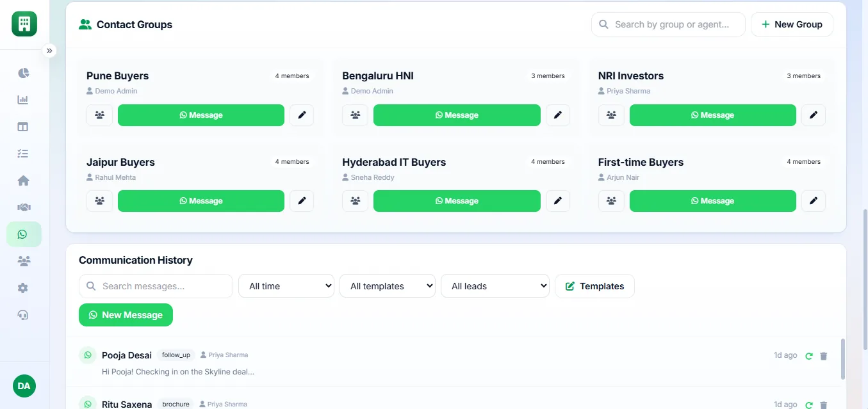The image size is (868, 409).
Task: Resend the Ritu Saxena message
Action: pyautogui.click(x=809, y=405)
